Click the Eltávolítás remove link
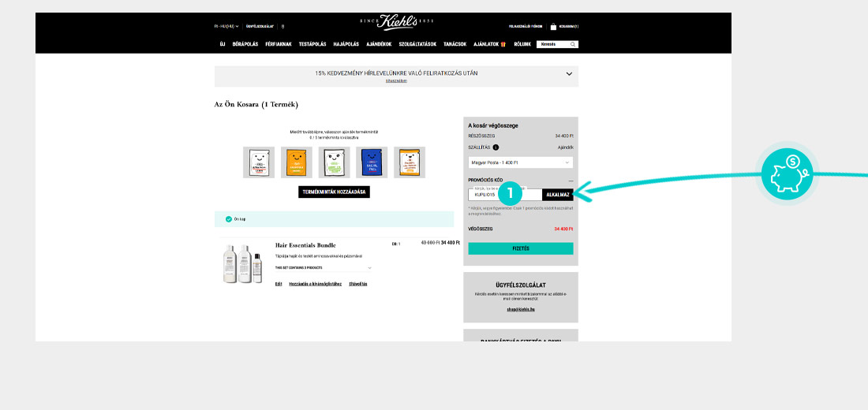Screen dimensions: 868x410 tap(358, 284)
